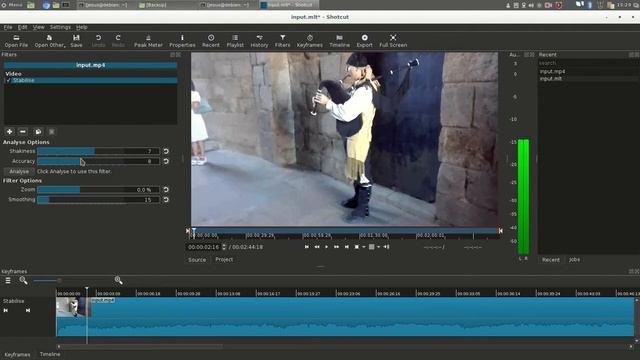The width and height of the screenshot is (640, 360).
Task: Click the rewind playback button
Action: (317, 247)
